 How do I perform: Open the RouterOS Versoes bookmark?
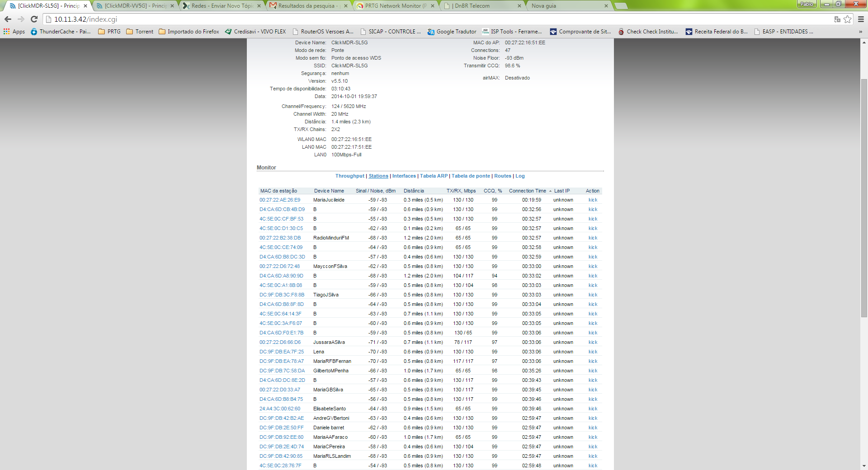pyautogui.click(x=323, y=32)
